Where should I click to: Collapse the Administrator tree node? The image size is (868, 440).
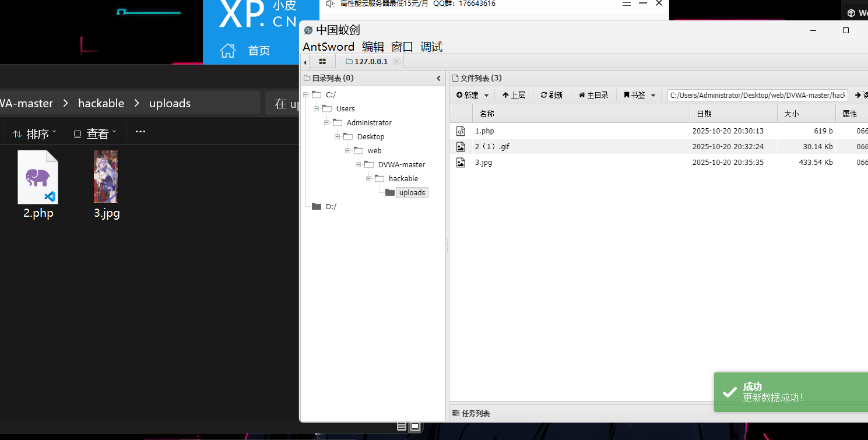(x=327, y=122)
